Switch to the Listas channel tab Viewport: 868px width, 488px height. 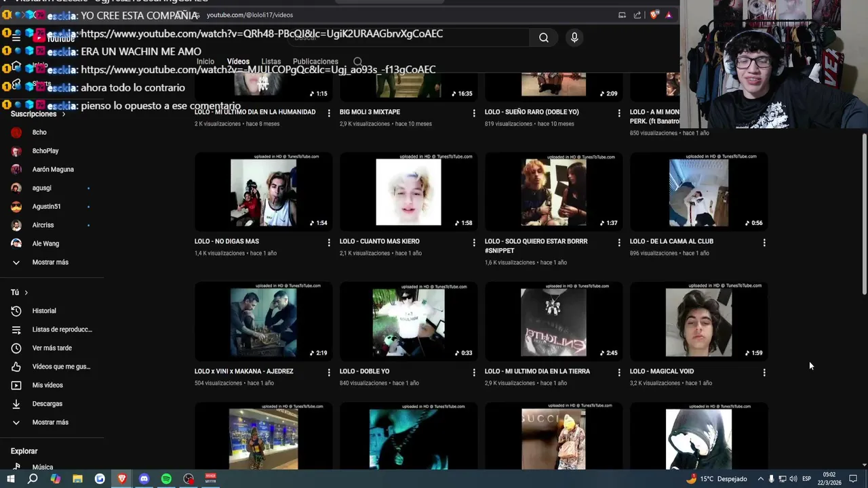pyautogui.click(x=271, y=62)
